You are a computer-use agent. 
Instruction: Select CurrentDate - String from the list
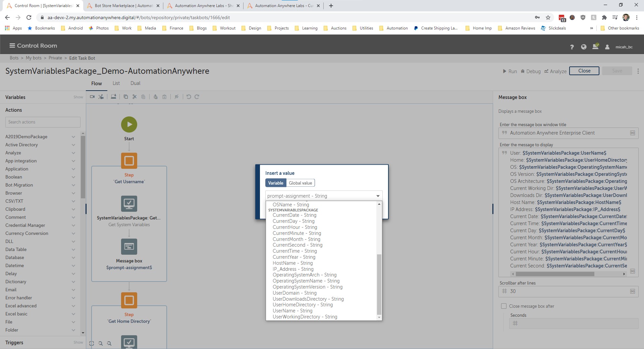(294, 215)
